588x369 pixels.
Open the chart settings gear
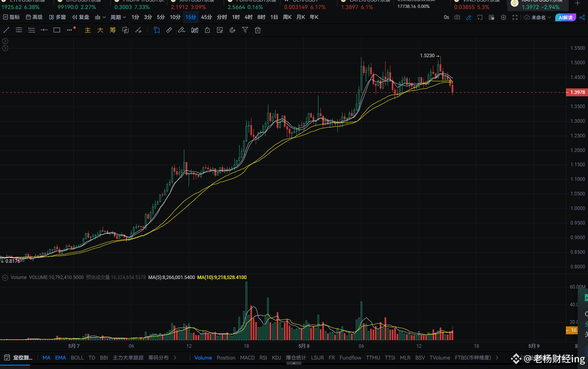pyautogui.click(x=503, y=17)
